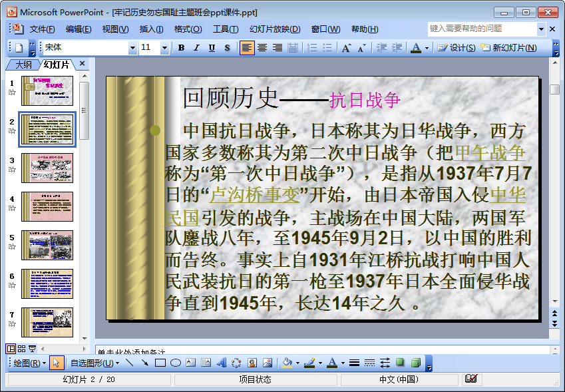
Task: Increase font size
Action: pyautogui.click(x=347, y=47)
